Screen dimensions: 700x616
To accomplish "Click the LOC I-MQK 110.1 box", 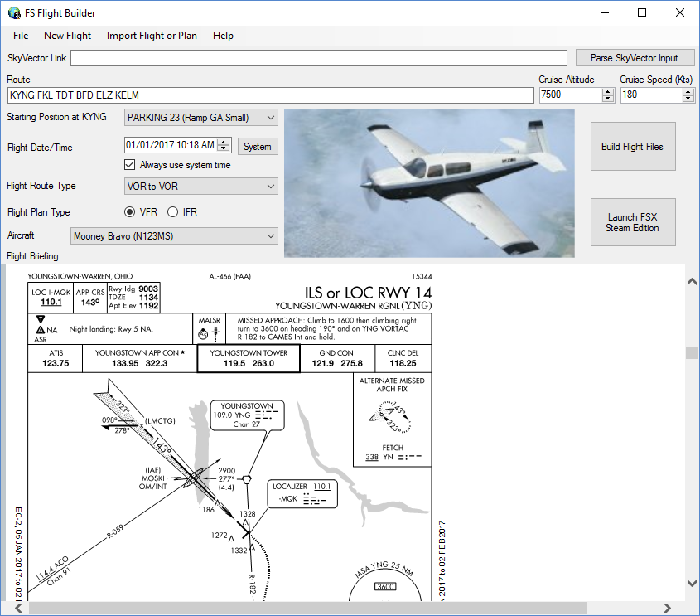I will [51, 298].
